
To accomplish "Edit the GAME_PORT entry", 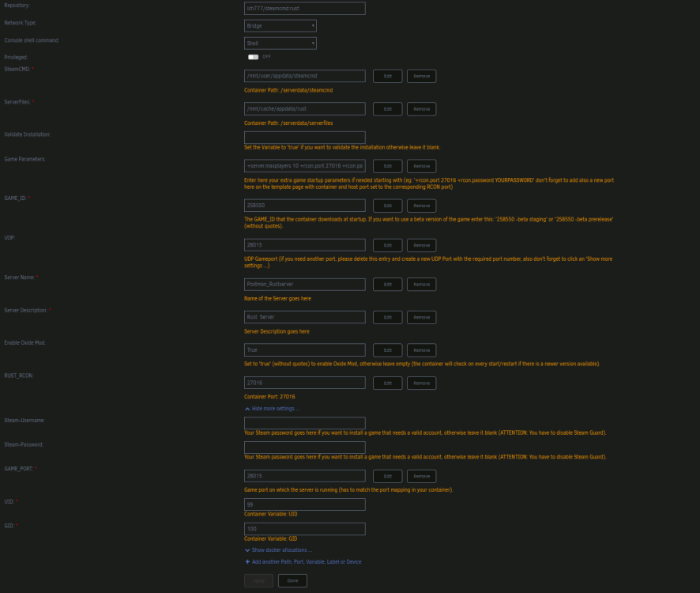I will 387,476.
